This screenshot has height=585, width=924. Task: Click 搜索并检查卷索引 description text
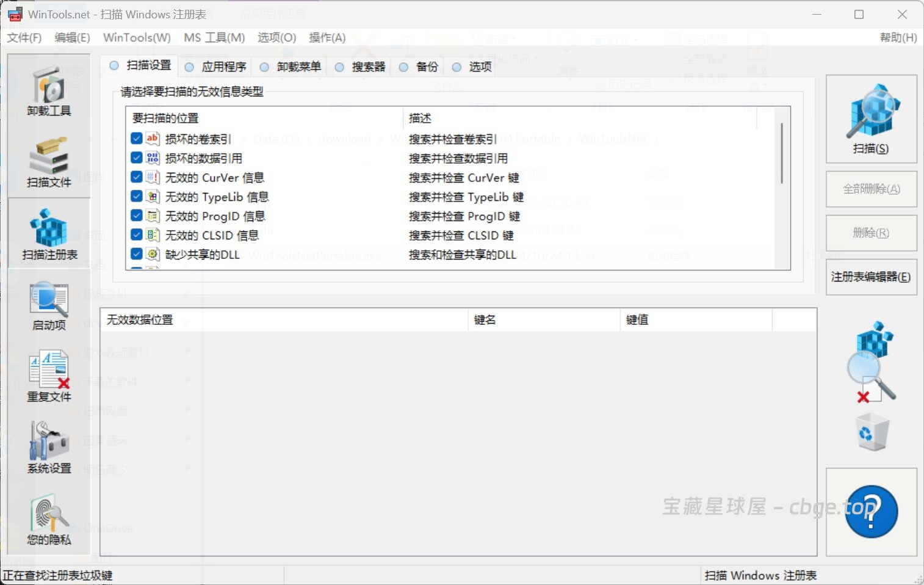coord(453,139)
